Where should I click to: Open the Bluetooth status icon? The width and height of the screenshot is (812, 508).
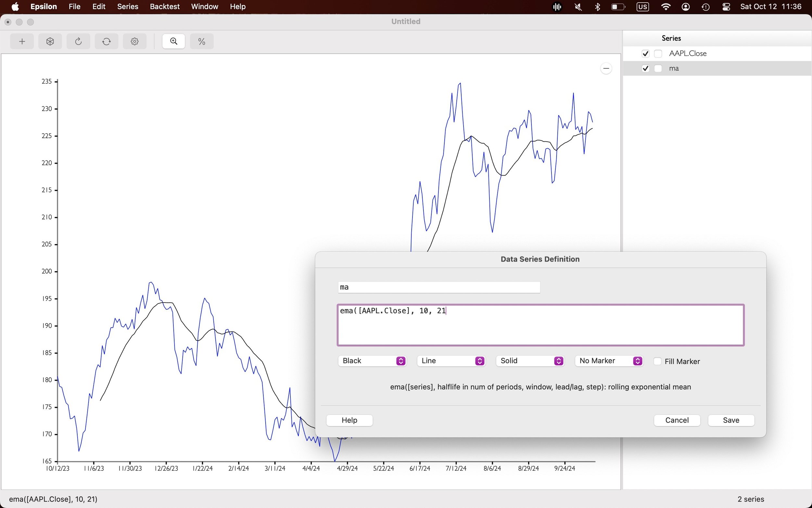click(x=598, y=7)
